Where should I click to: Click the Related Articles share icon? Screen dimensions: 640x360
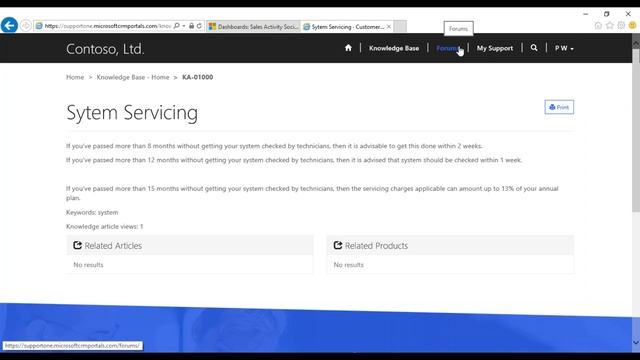click(77, 245)
